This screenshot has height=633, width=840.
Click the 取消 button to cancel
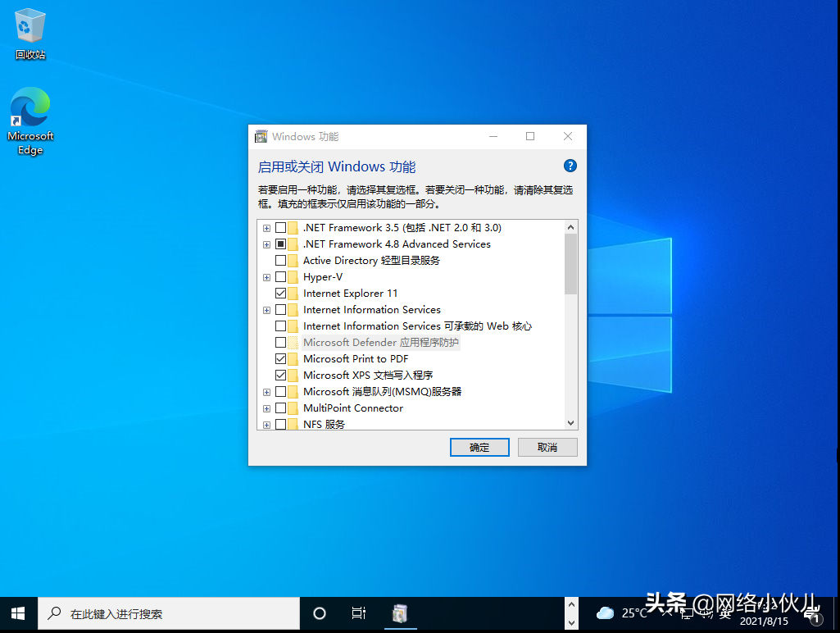point(547,447)
